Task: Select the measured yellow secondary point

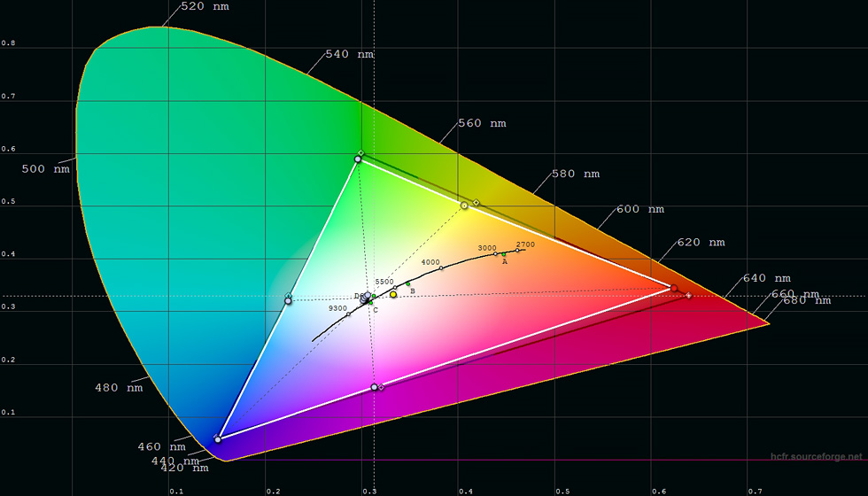Action: tap(464, 205)
